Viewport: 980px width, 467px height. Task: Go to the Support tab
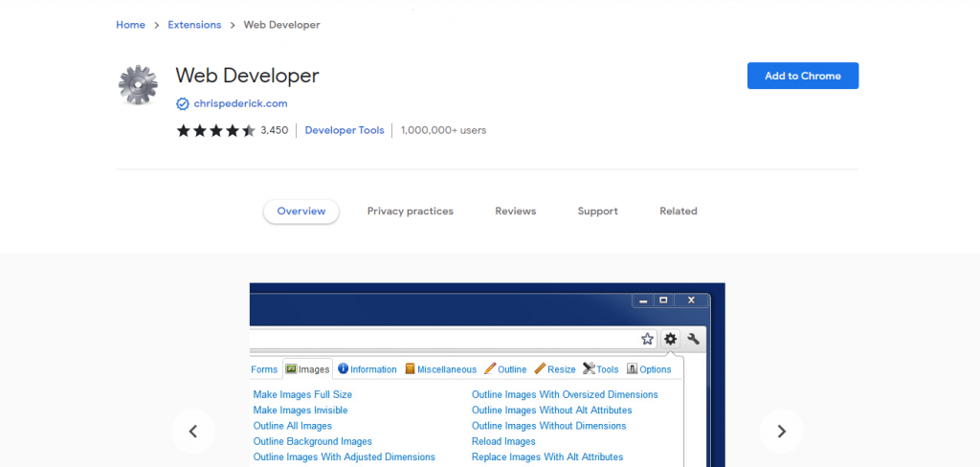click(597, 211)
